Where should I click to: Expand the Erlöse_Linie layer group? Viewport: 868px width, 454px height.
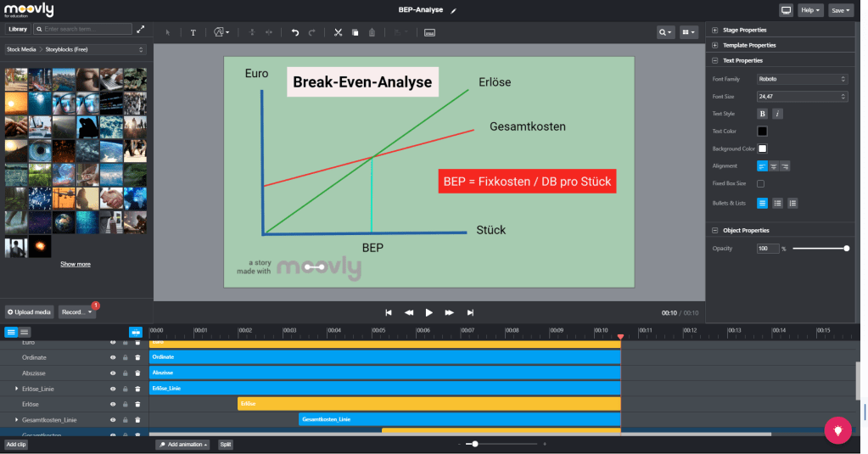16,389
